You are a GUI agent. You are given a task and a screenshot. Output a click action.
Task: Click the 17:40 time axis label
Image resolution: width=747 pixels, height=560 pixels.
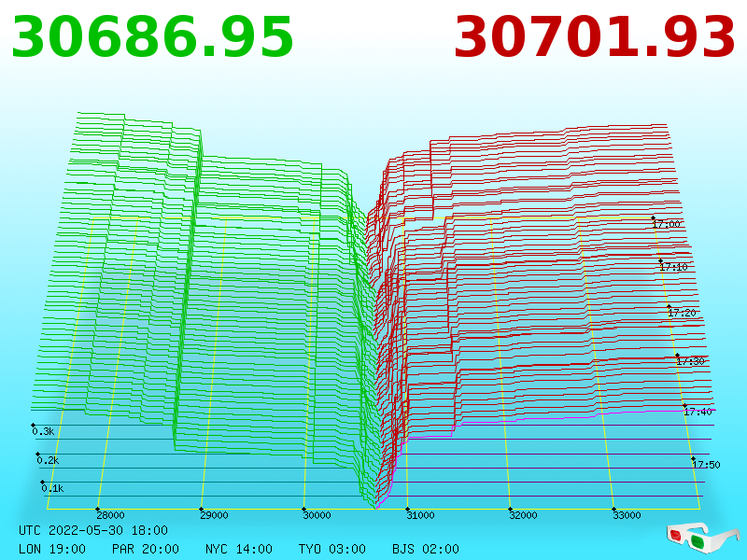pos(698,412)
